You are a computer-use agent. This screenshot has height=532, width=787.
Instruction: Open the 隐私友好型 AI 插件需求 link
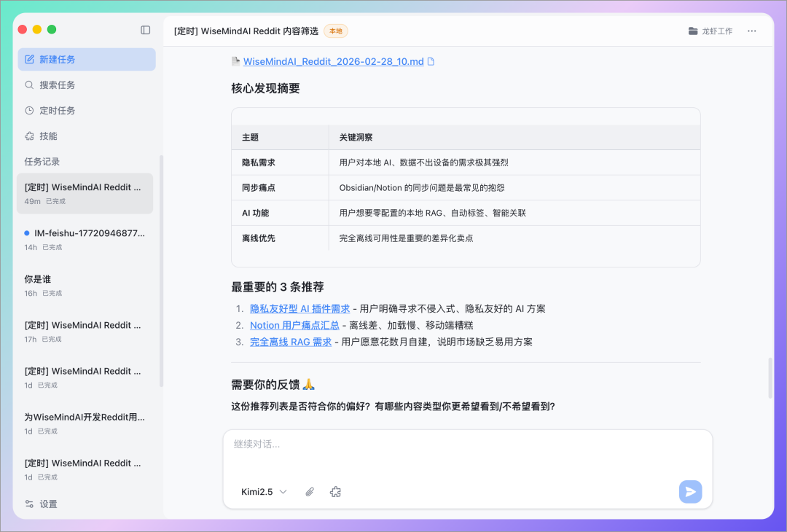[299, 308]
